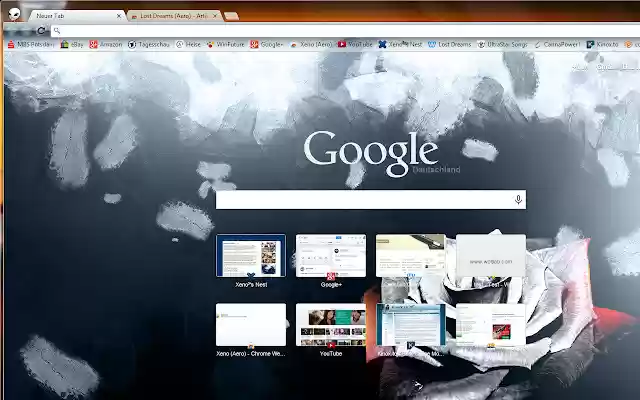Open the Google+ bookmark in the bookmarks bar
Screen dimensions: 640x400
pyautogui.click(x=267, y=44)
